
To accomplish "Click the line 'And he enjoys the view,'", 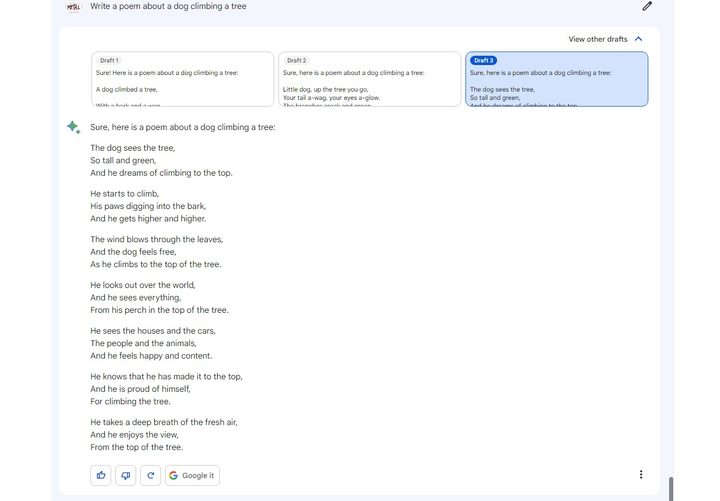I will (x=135, y=434).
